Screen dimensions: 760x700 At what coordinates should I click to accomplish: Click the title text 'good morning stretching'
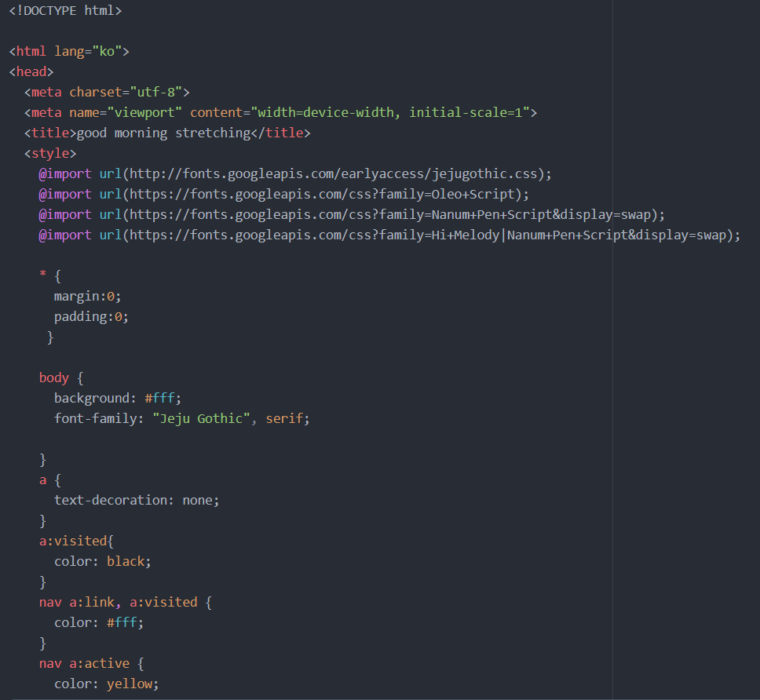pos(163,133)
